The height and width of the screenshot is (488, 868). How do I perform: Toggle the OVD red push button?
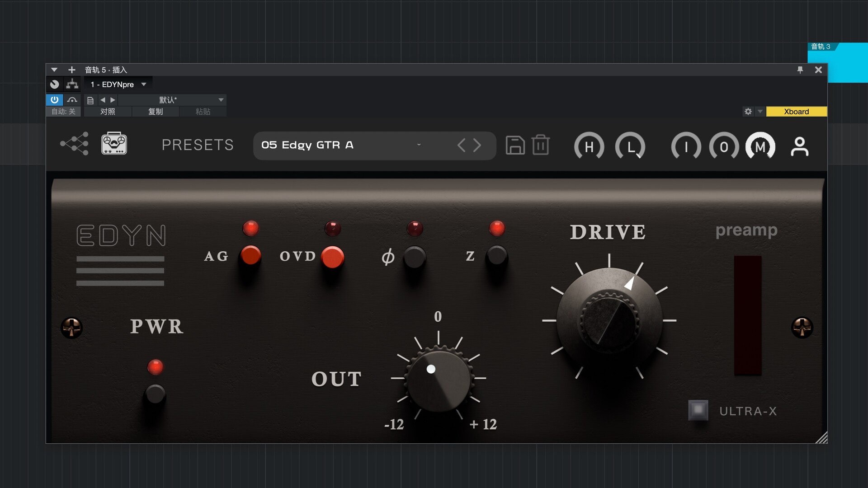pos(332,257)
